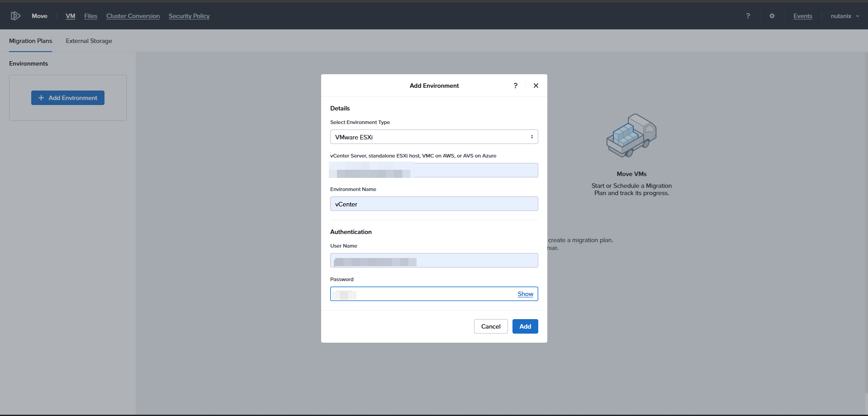Screen dimensions: 868x416
Task: Select the Migration Plans tab
Action: [31, 41]
